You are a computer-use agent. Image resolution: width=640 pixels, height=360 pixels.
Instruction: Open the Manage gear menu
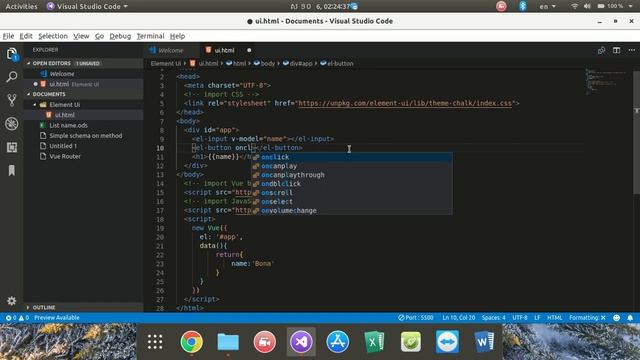pyautogui.click(x=11, y=301)
